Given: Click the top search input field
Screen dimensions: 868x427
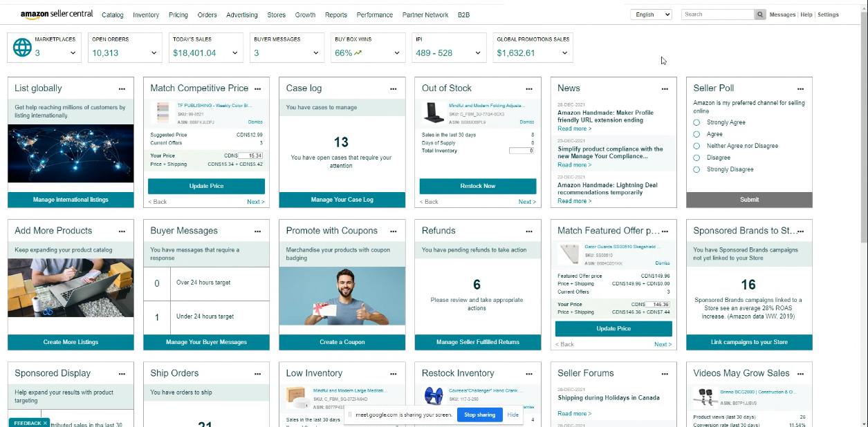Looking at the screenshot, I should pos(718,15).
